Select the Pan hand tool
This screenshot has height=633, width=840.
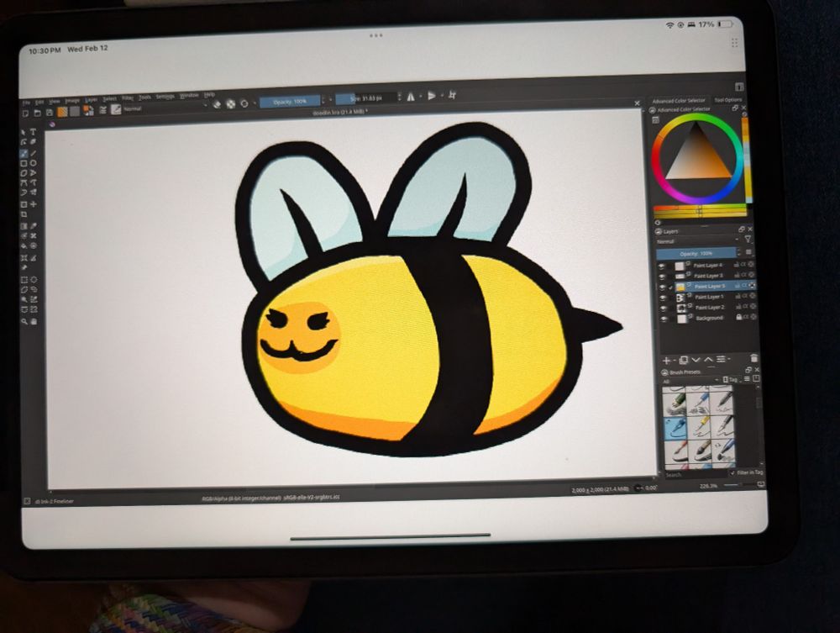pos(34,322)
